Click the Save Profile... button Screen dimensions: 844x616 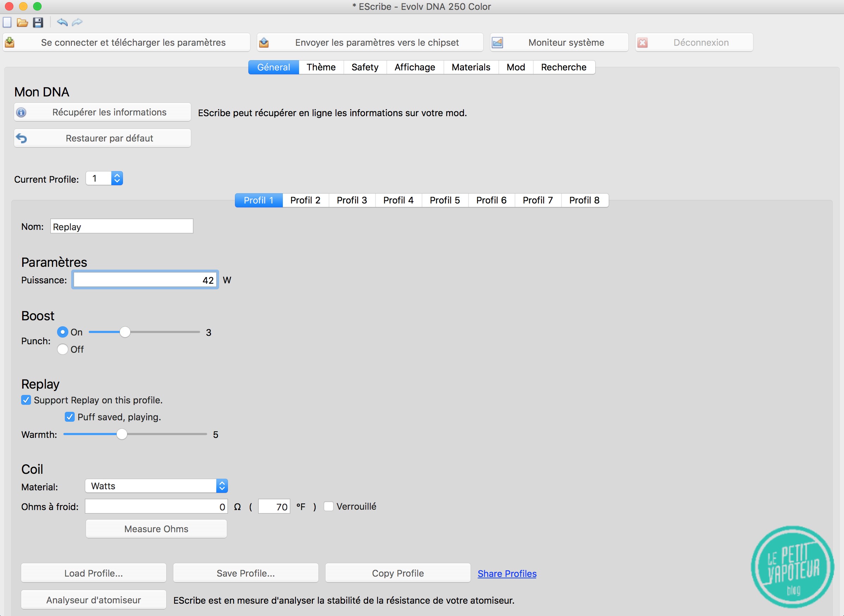[x=246, y=573]
